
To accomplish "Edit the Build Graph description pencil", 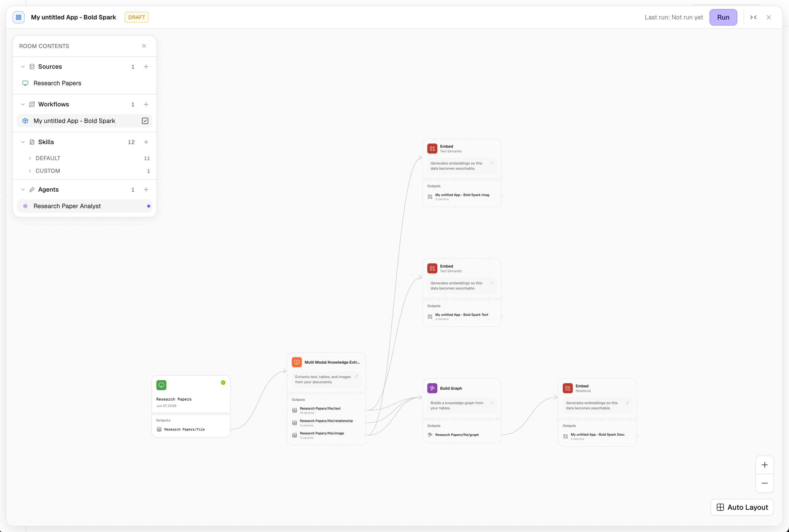I will click(x=492, y=403).
